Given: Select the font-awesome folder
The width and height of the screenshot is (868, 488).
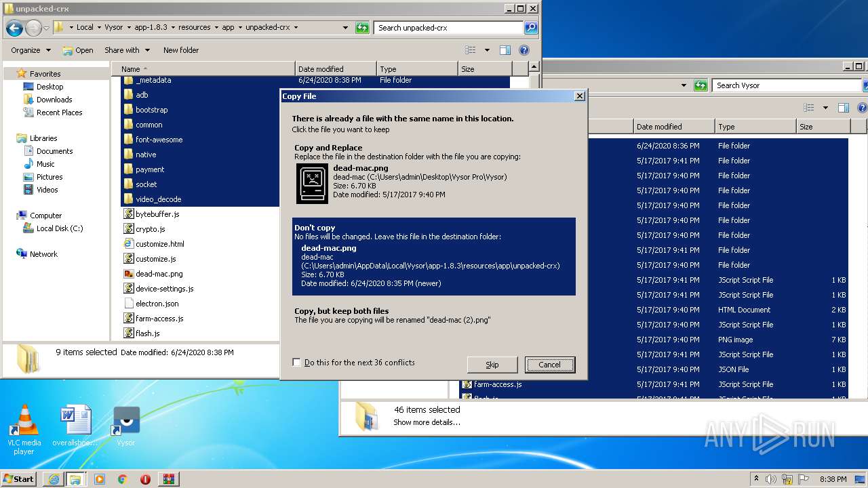Looking at the screenshot, I should (159, 140).
